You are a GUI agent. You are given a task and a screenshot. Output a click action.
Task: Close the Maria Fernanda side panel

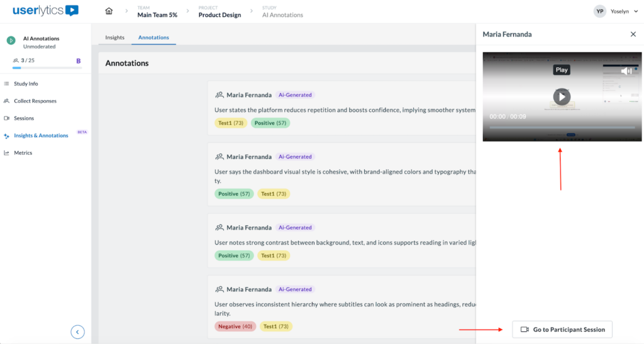click(633, 35)
